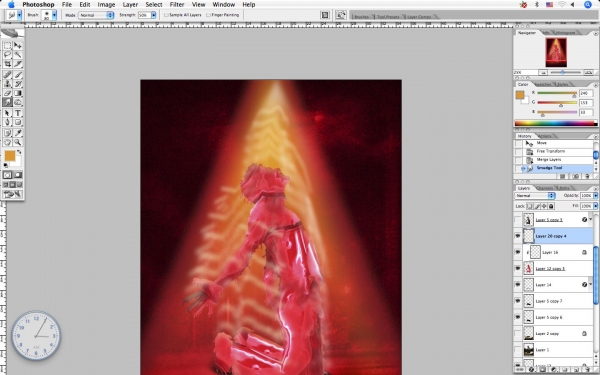Select the Rectangular Marquee tool
The height and width of the screenshot is (375, 600).
(7, 46)
